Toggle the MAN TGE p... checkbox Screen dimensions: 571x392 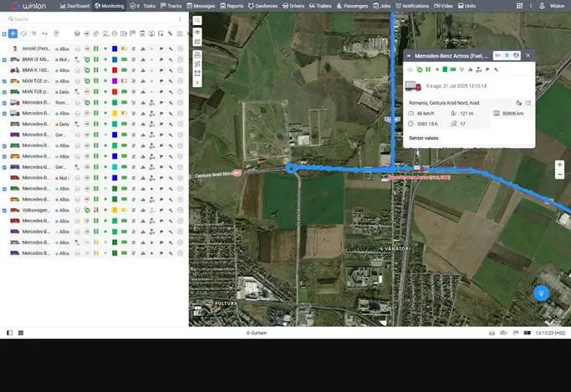point(4,92)
